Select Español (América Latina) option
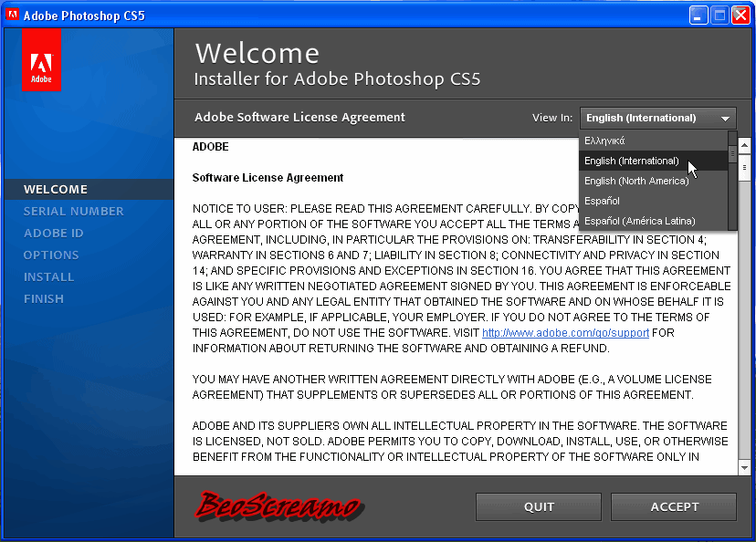Image resolution: width=756 pixels, height=542 pixels. click(x=654, y=221)
